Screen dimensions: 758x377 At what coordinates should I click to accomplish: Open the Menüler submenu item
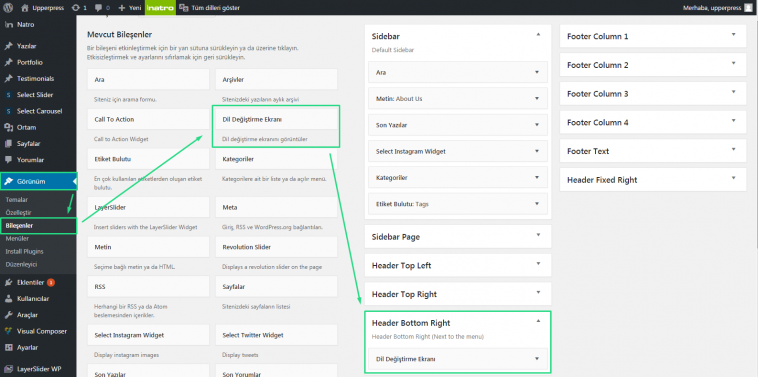coord(17,239)
